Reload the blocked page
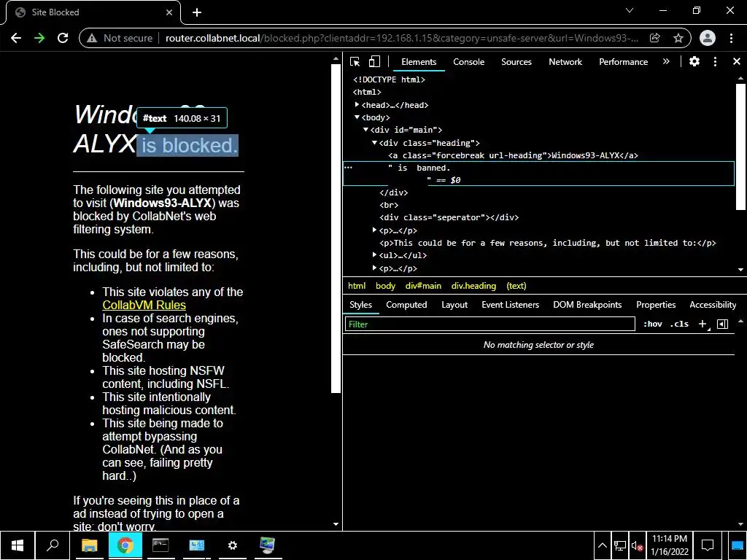747x560 pixels. pyautogui.click(x=63, y=38)
